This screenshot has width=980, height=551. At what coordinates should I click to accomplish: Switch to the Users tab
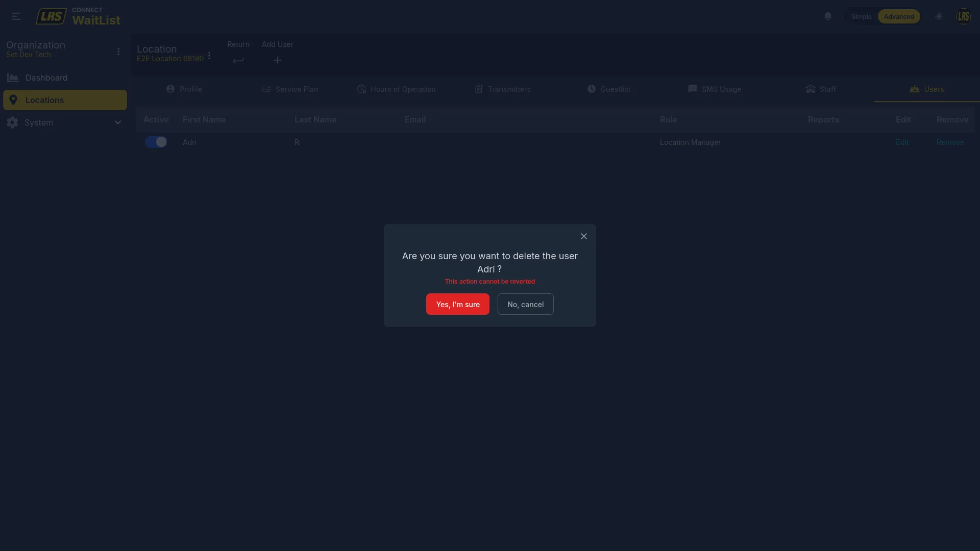click(927, 89)
